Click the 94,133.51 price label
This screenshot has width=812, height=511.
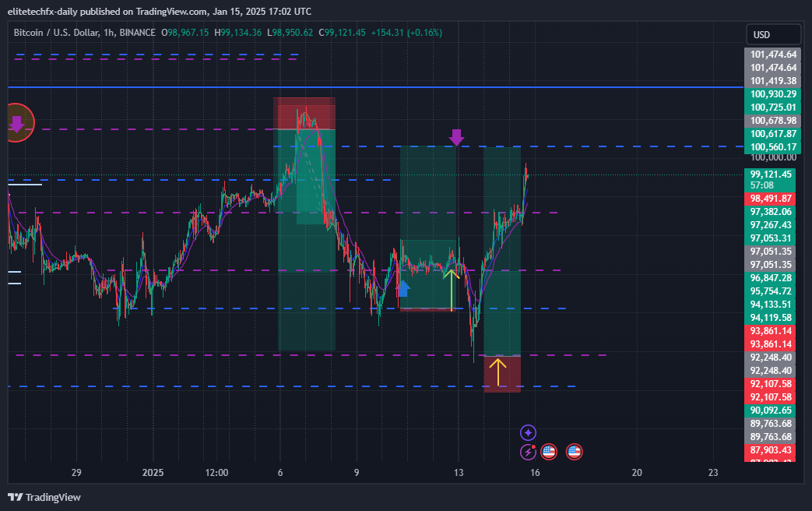point(770,305)
